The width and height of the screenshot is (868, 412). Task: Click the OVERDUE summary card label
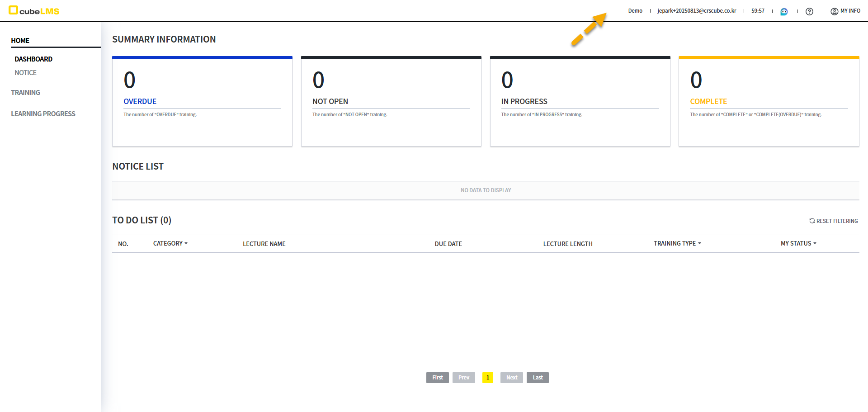tap(140, 101)
